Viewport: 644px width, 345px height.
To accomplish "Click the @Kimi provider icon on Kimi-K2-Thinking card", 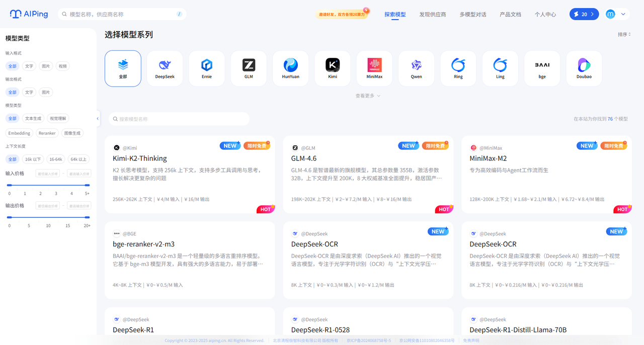I will pyautogui.click(x=117, y=148).
